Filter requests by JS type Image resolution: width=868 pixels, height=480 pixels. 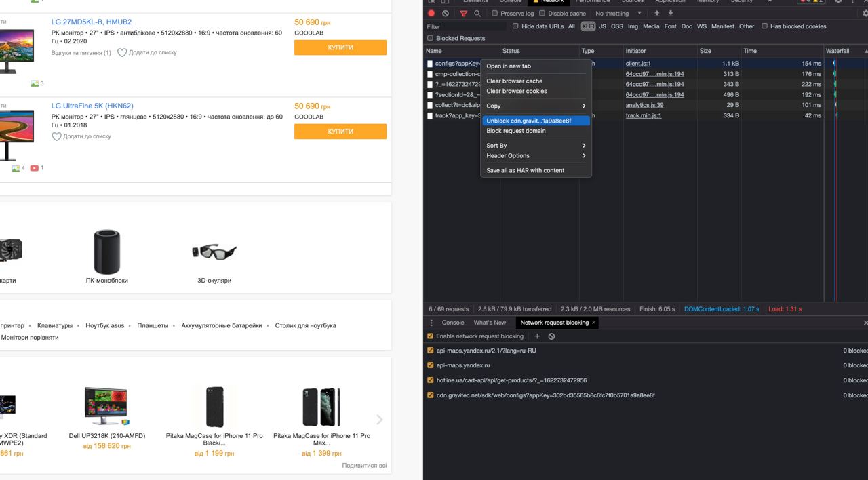[602, 26]
